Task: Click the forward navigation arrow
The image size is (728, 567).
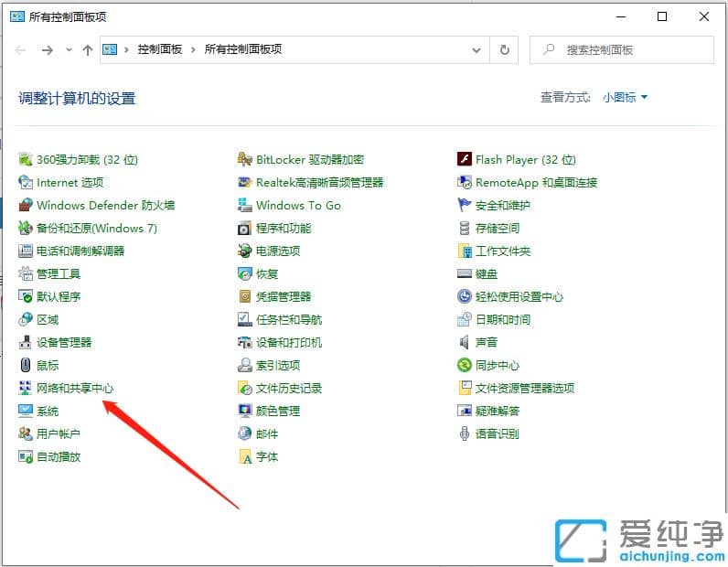Action: [x=48, y=50]
